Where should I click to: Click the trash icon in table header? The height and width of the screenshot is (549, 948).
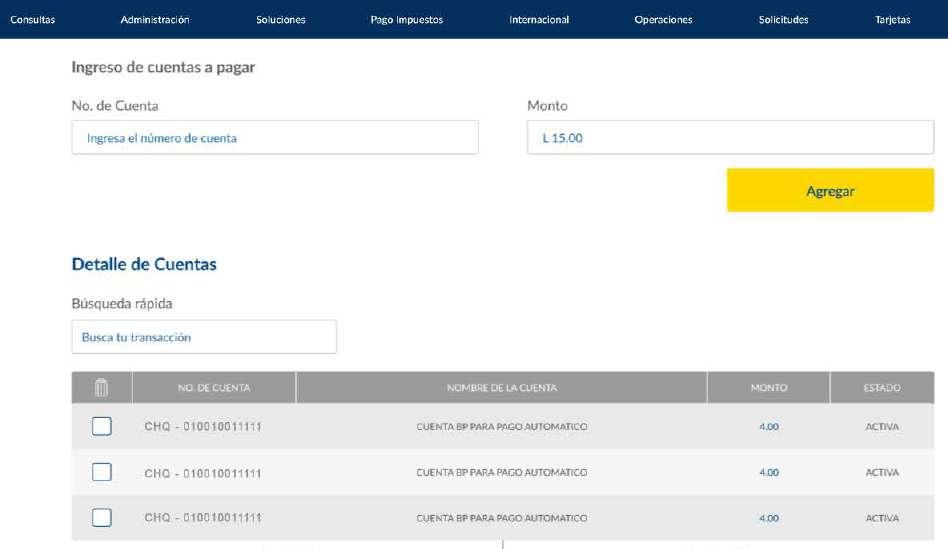pyautogui.click(x=102, y=388)
